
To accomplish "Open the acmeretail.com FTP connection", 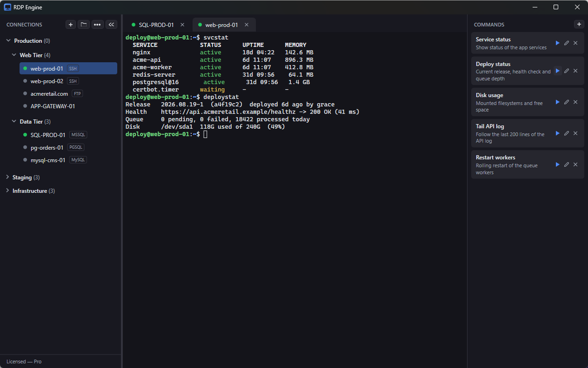I will point(68,93).
